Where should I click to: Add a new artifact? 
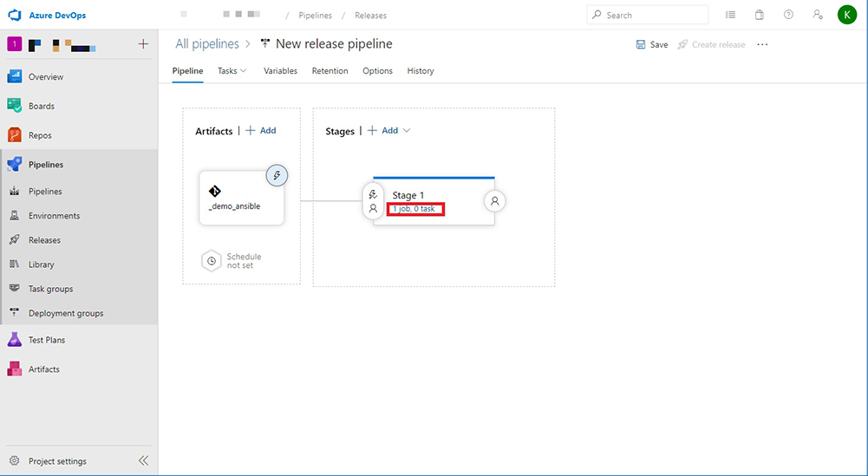pyautogui.click(x=261, y=131)
